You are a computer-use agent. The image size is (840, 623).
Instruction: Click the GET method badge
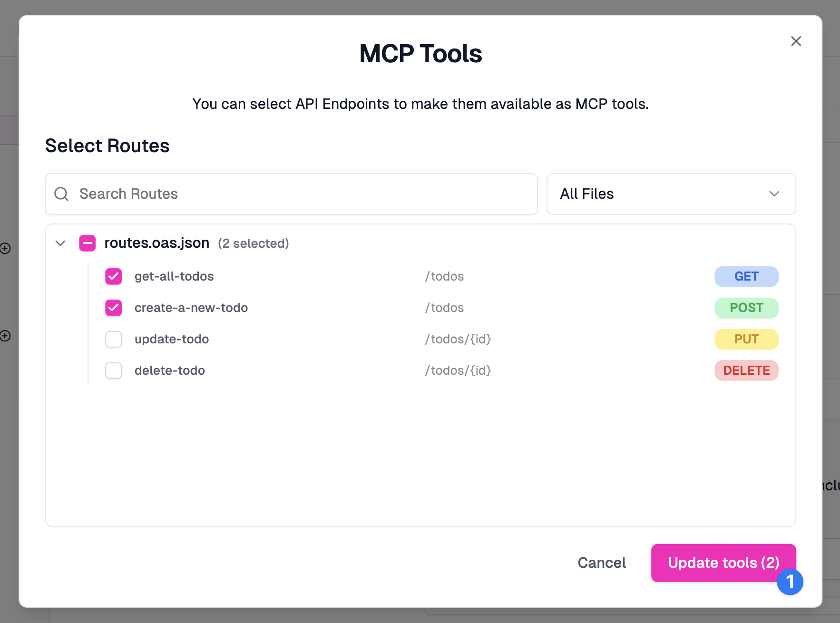point(746,276)
